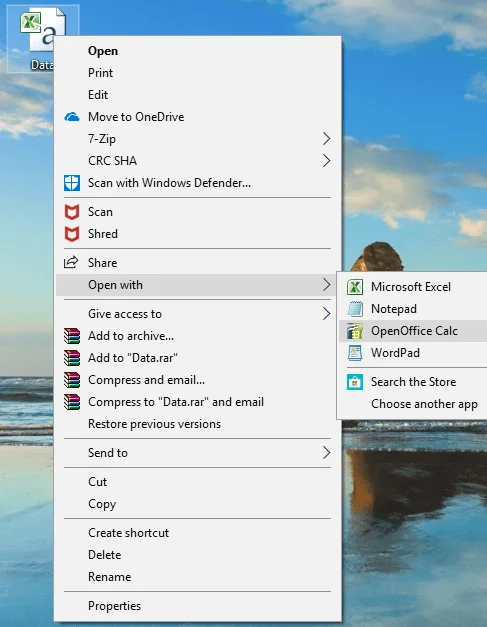The image size is (487, 627).
Task: Click the Windows Defender shield icon
Action: pyautogui.click(x=72, y=183)
